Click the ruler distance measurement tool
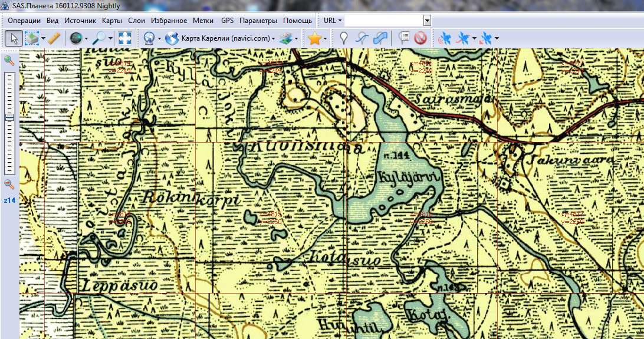The height and width of the screenshot is (339, 644). pyautogui.click(x=54, y=38)
